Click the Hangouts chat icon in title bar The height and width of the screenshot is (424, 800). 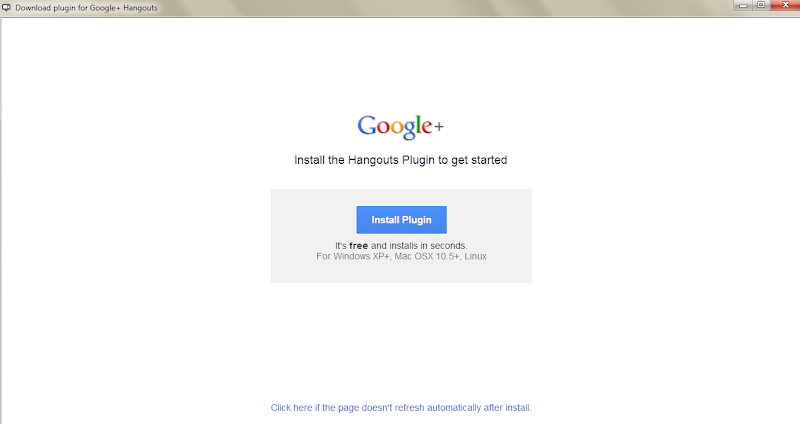(6, 8)
